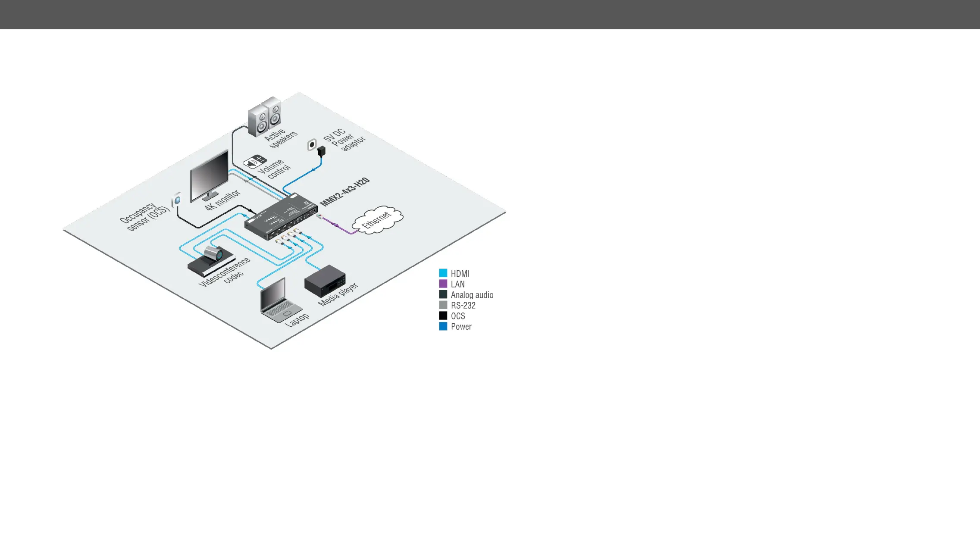
Task: Click the black 5V DC power adaptor plug
Action: [321, 151]
